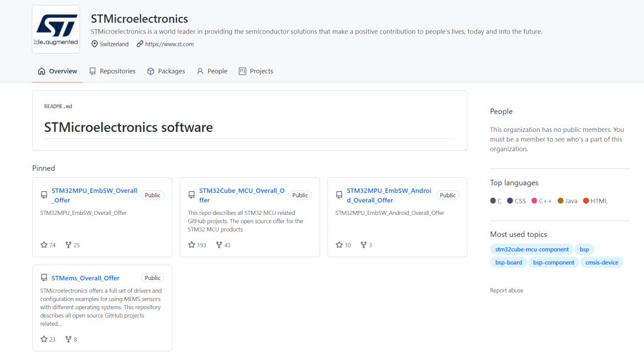Image resolution: width=644 pixels, height=363 pixels.
Task: Click the package cube icon
Action: pos(151,71)
